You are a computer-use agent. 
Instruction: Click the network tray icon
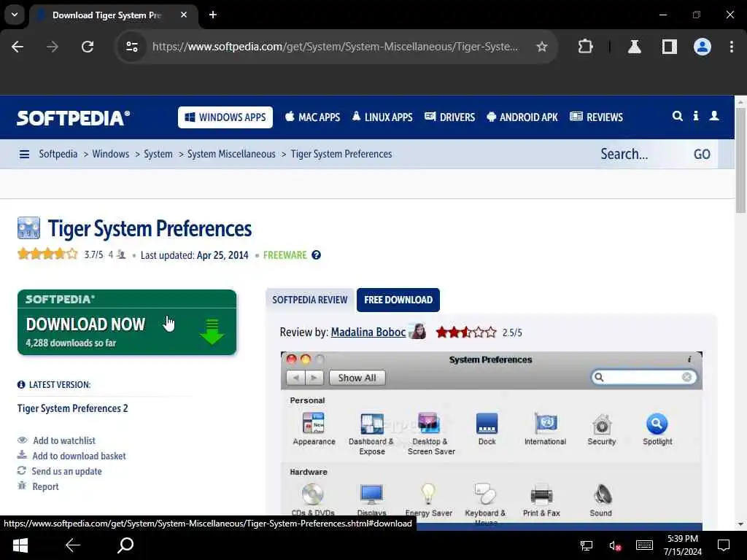[x=587, y=545]
